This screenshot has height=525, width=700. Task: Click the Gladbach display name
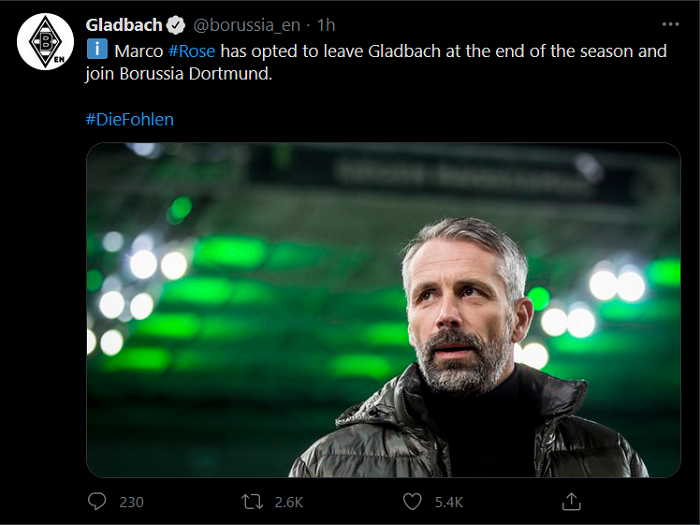(123, 25)
